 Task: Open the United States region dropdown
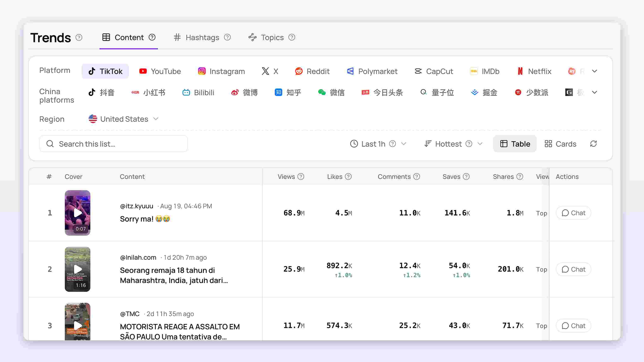coord(123,119)
